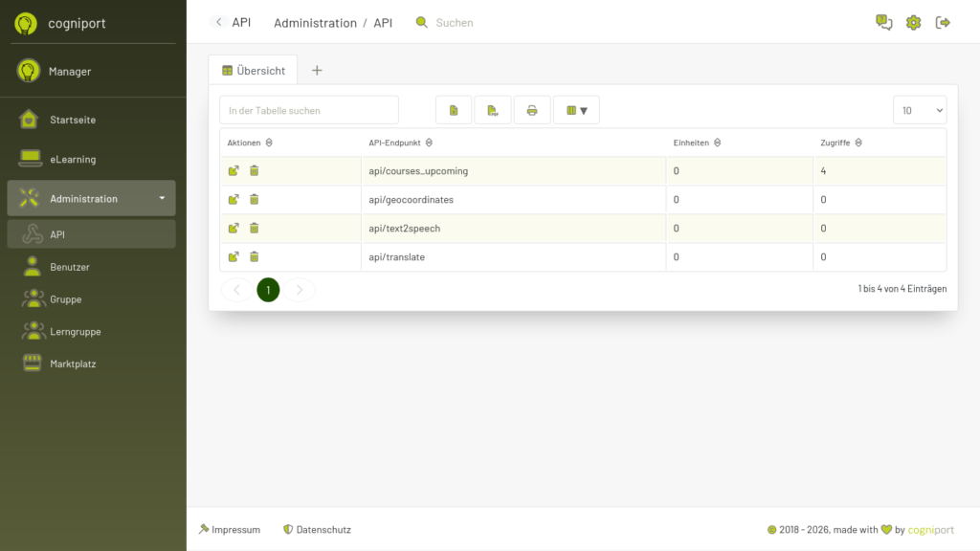Switch to the Übersicht tab
Viewport: 980px width, 551px height.
click(253, 69)
